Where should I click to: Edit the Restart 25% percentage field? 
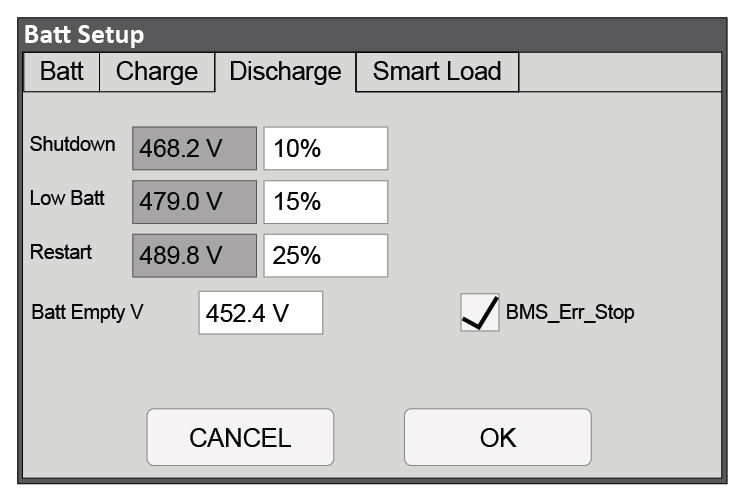pyautogui.click(x=325, y=256)
